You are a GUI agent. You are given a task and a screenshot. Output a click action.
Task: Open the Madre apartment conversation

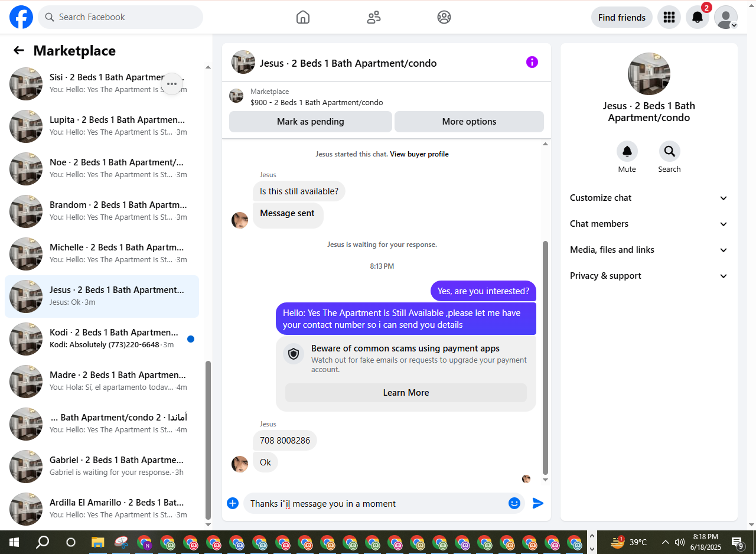point(102,382)
